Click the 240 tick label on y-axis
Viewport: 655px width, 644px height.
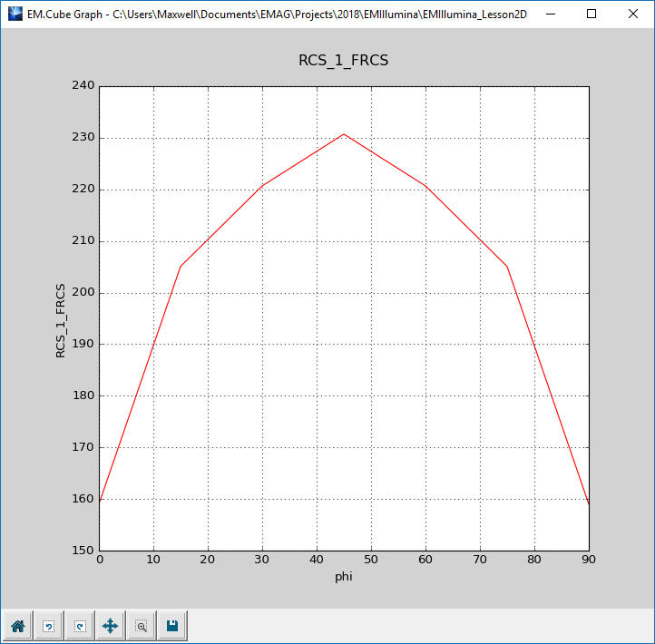(x=83, y=86)
